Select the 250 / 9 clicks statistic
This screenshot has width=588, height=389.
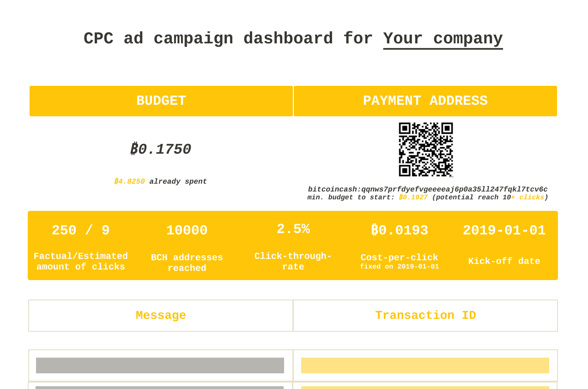80,230
